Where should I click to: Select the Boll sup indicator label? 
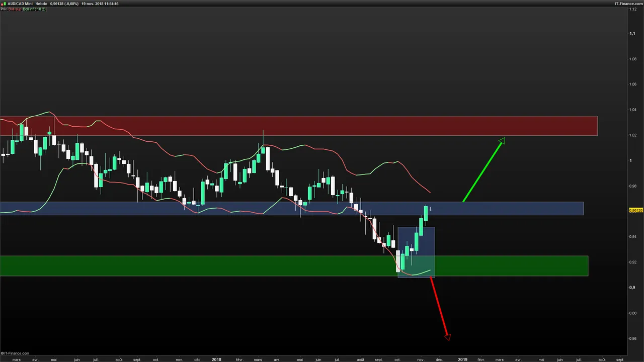15,9
